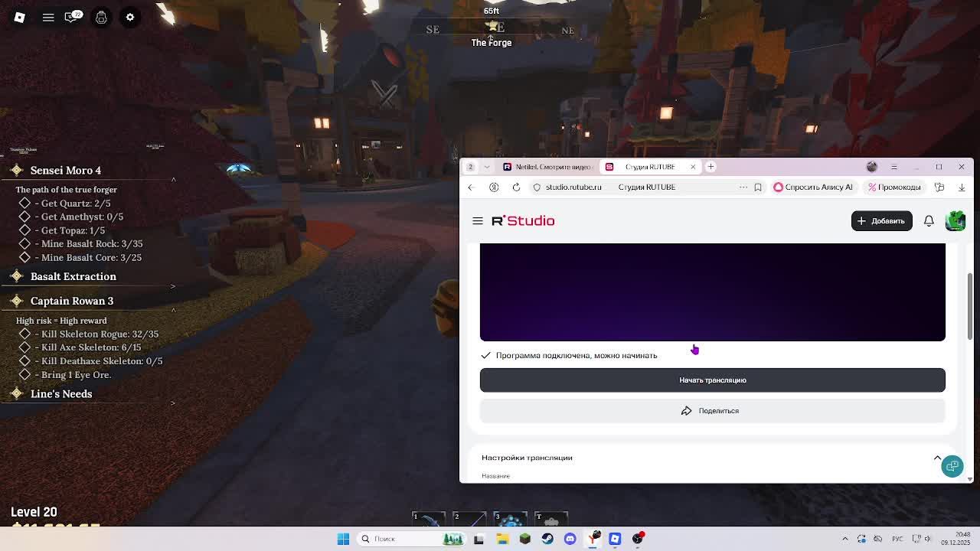
Task: Collapse the Sensei Moro 4 quest
Action: click(173, 180)
